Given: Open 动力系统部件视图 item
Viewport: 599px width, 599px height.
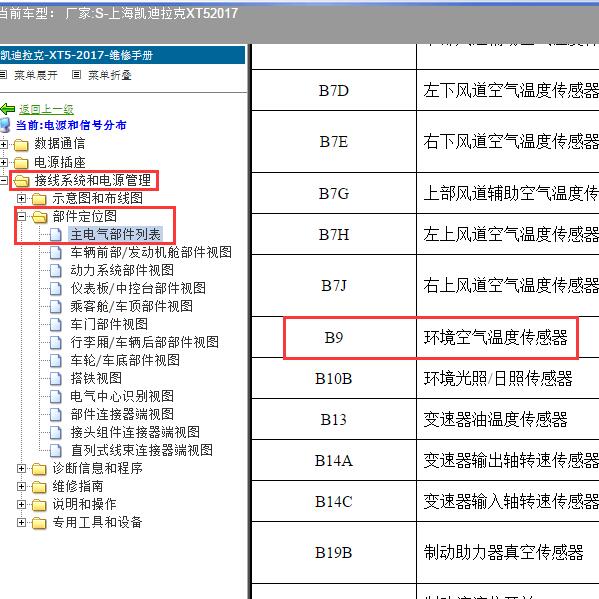Looking at the screenshot, I should coord(122,270).
